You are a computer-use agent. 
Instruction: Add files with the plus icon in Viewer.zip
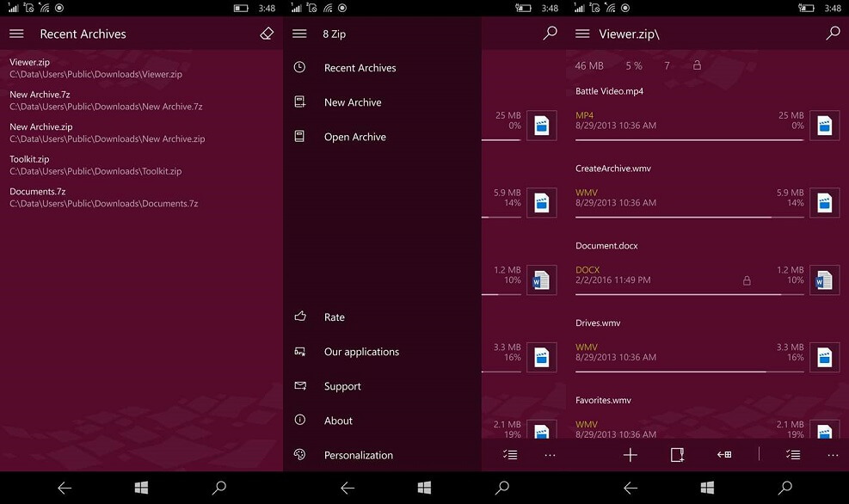tap(631, 455)
